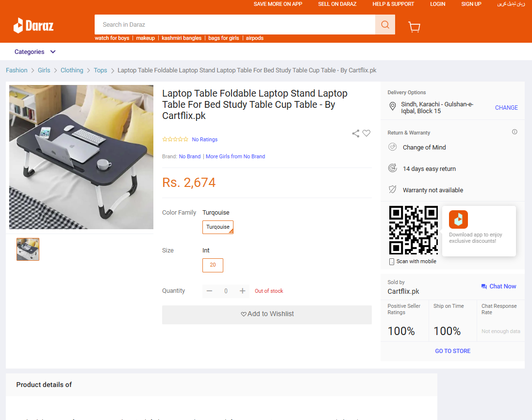Expand the Categories dropdown
Image resolution: width=532 pixels, height=420 pixels.
point(35,52)
